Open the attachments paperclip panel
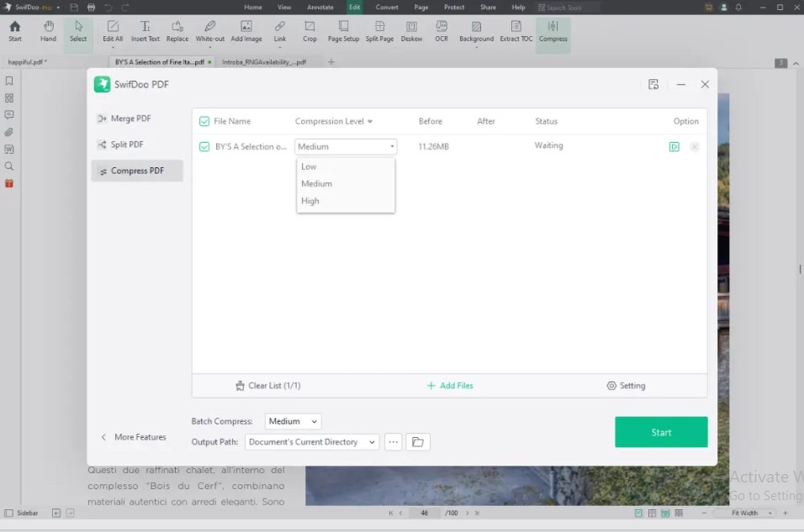Image resolution: width=804 pixels, height=532 pixels. coord(9,132)
